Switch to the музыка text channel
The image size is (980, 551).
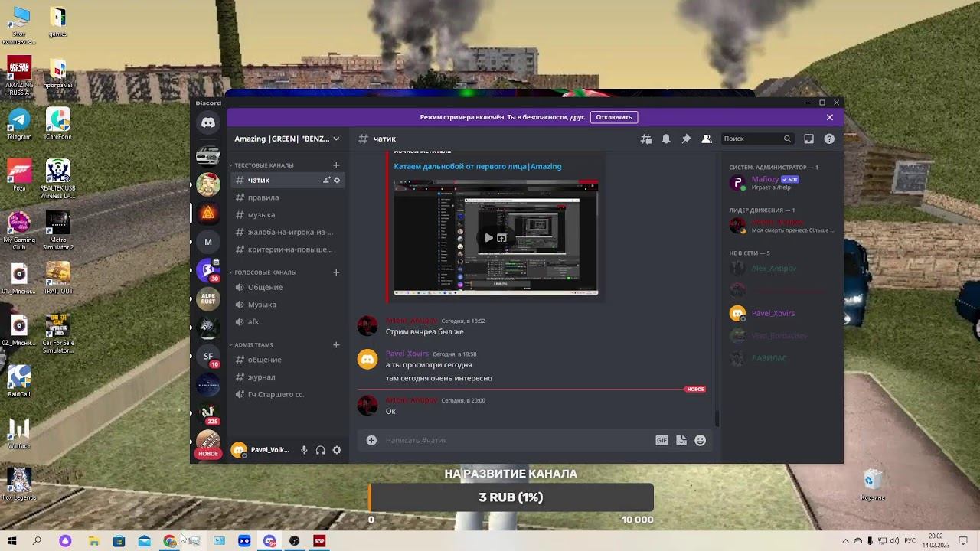[x=287, y=215]
